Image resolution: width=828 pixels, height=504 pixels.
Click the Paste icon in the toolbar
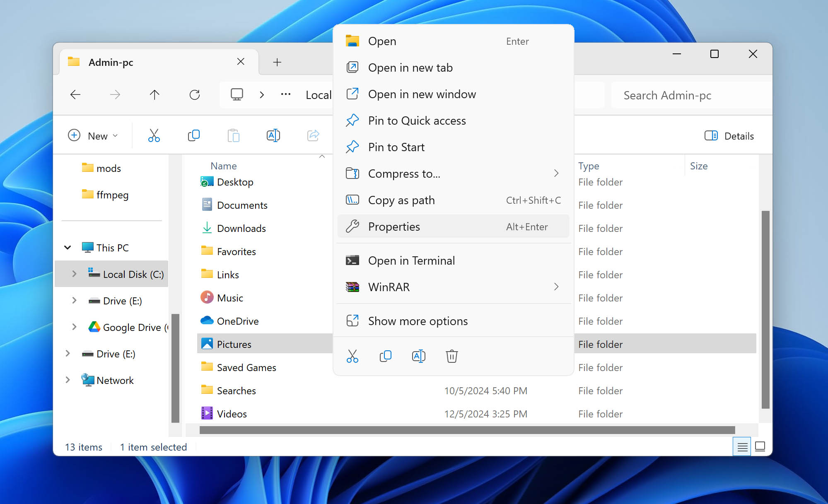click(233, 135)
